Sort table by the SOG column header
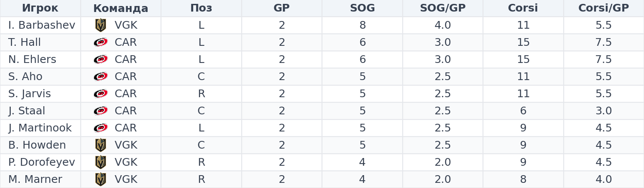This screenshot has height=188, width=644. pyautogui.click(x=362, y=8)
